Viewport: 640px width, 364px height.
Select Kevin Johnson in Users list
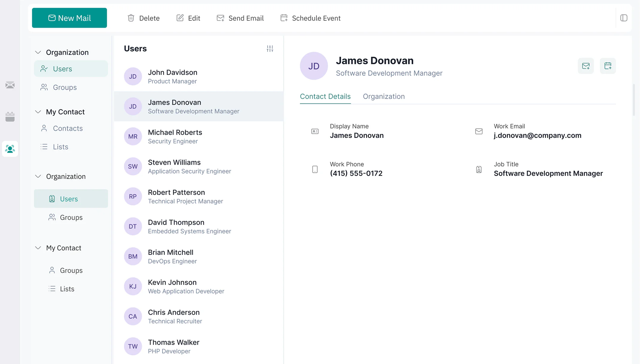pos(199,286)
